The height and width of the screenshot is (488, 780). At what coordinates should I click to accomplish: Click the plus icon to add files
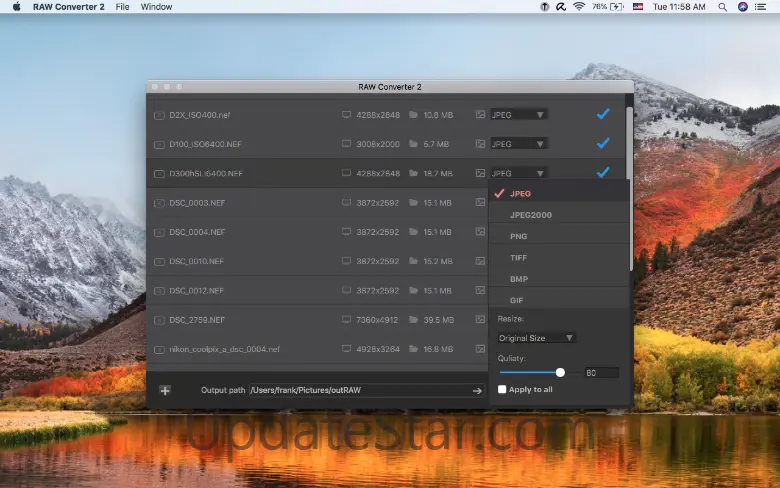[x=165, y=390]
